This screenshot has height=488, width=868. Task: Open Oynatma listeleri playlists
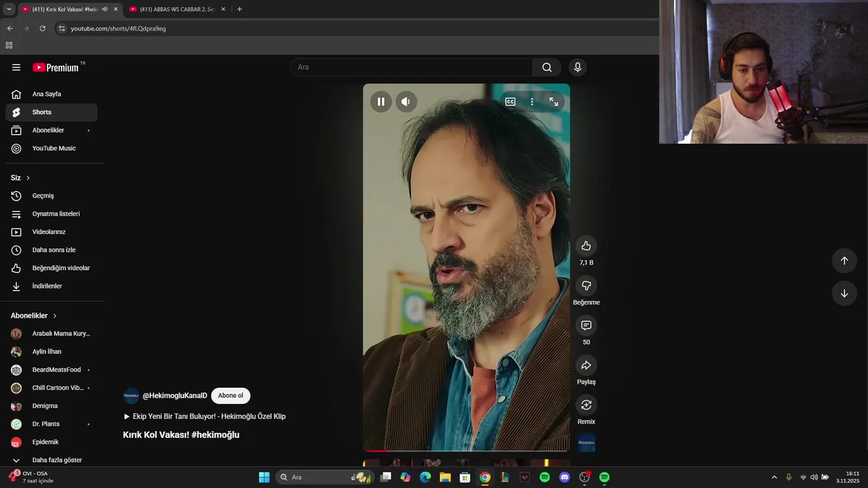point(52,214)
